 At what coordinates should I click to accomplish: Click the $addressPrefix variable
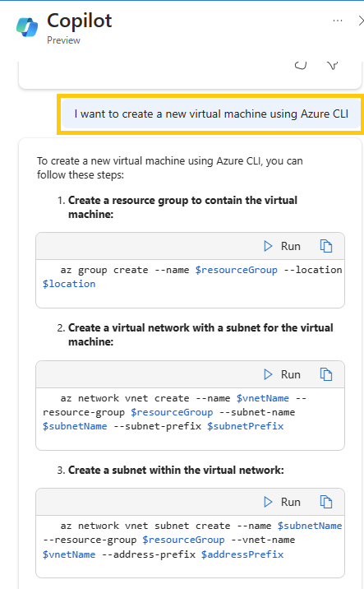click(242, 554)
